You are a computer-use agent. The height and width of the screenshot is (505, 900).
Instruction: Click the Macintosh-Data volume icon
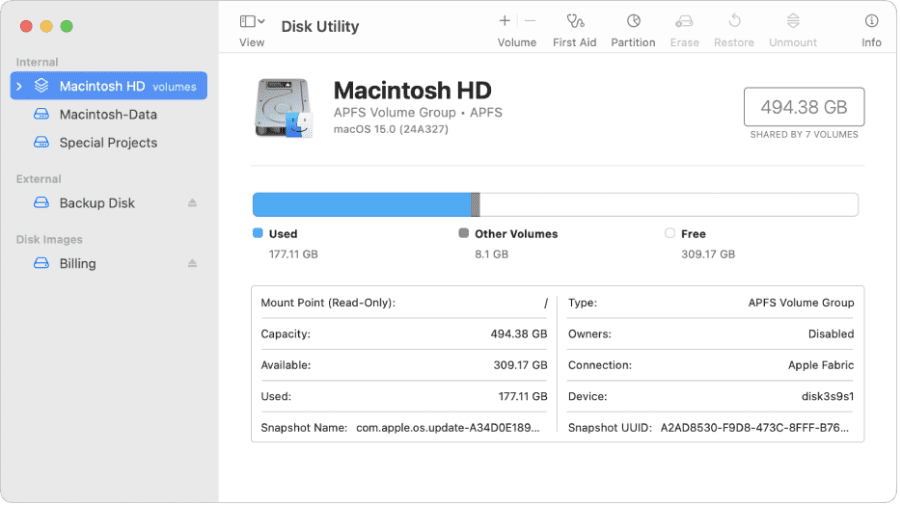(x=41, y=114)
